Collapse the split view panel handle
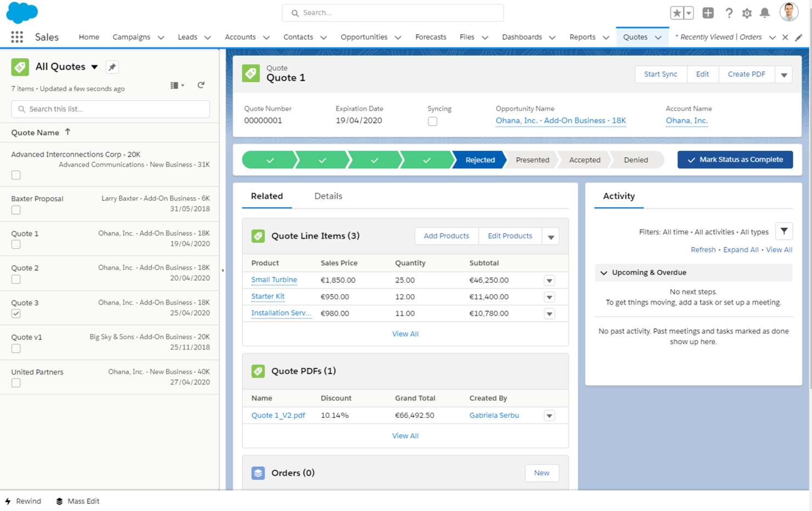812x511 pixels. click(222, 270)
